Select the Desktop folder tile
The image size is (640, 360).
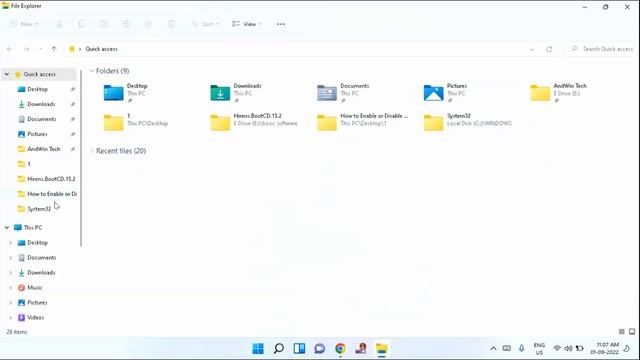(x=125, y=93)
